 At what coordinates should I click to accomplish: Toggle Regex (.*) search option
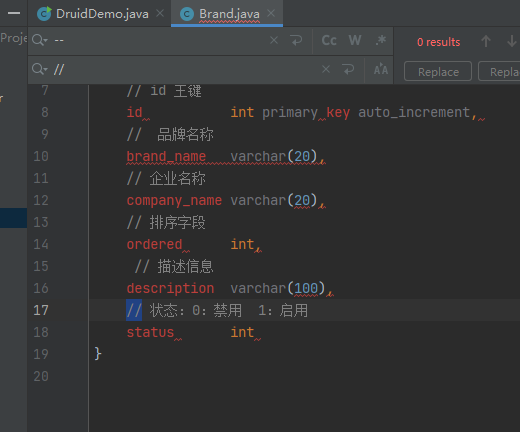coord(381,40)
